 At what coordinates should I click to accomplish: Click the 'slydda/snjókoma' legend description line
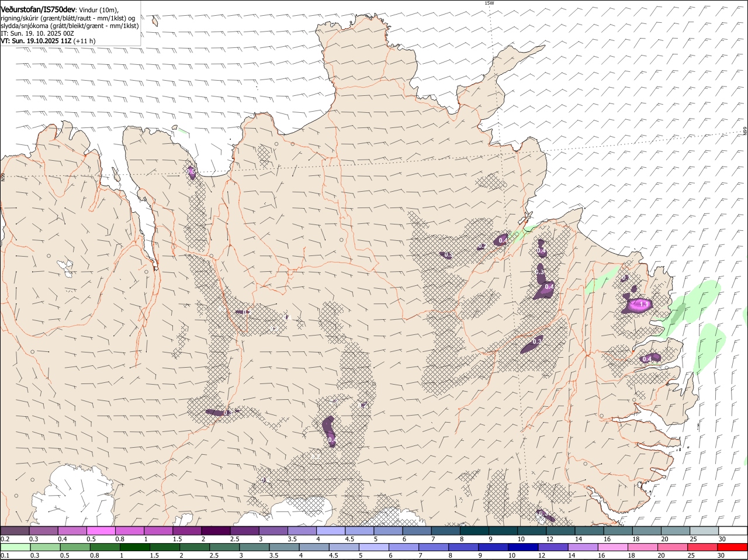[69, 26]
